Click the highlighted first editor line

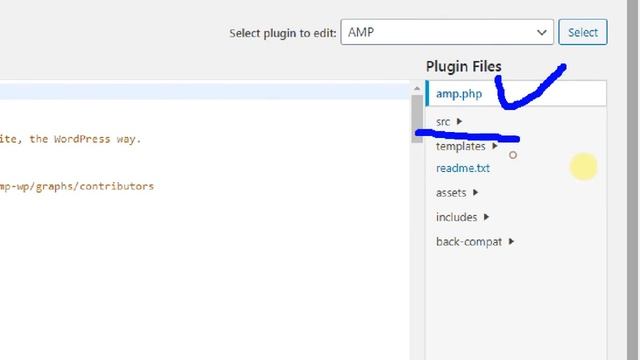[x=204, y=91]
